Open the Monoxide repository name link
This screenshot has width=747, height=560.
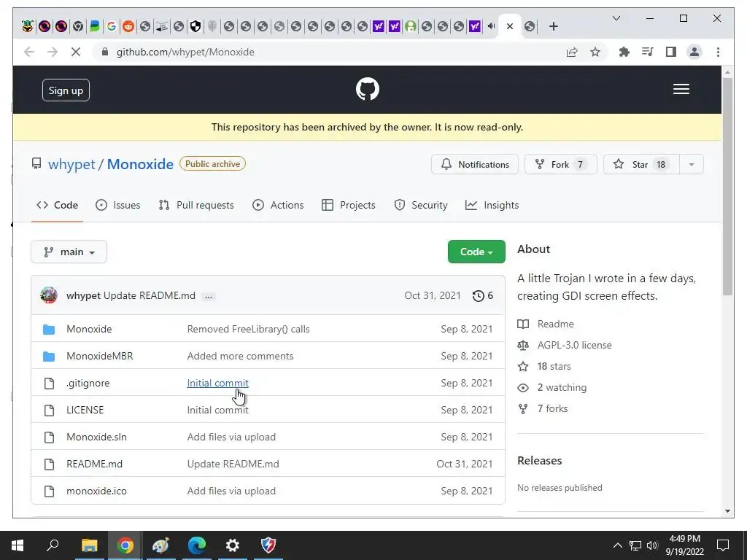pos(140,164)
